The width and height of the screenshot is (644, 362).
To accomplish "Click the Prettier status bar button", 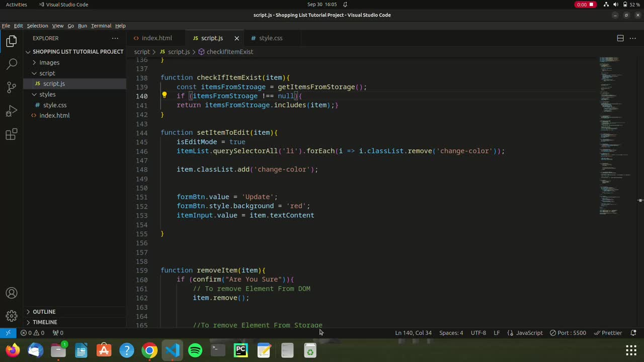I will coord(608,333).
